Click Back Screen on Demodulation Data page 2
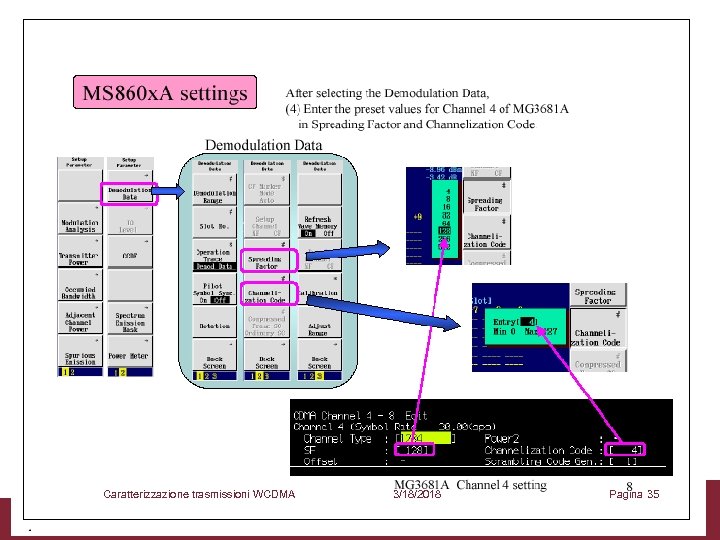The height and width of the screenshot is (540, 720). click(x=267, y=355)
